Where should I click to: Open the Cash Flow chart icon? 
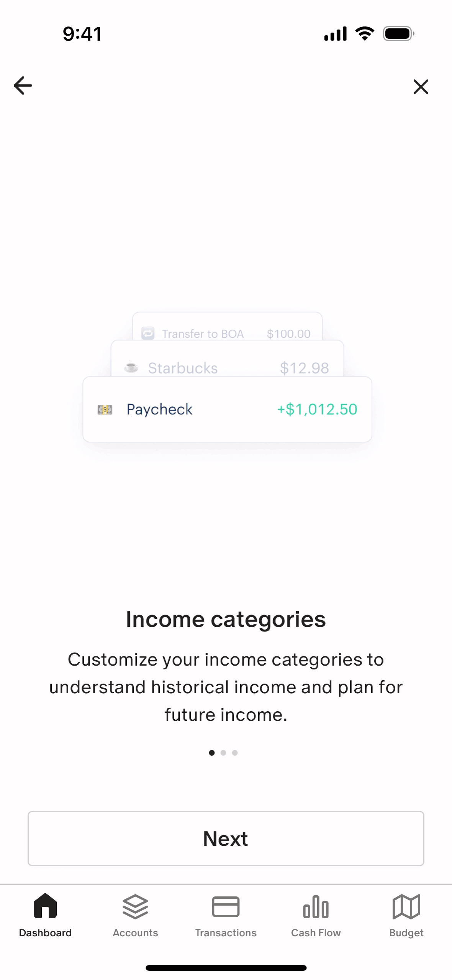click(316, 907)
